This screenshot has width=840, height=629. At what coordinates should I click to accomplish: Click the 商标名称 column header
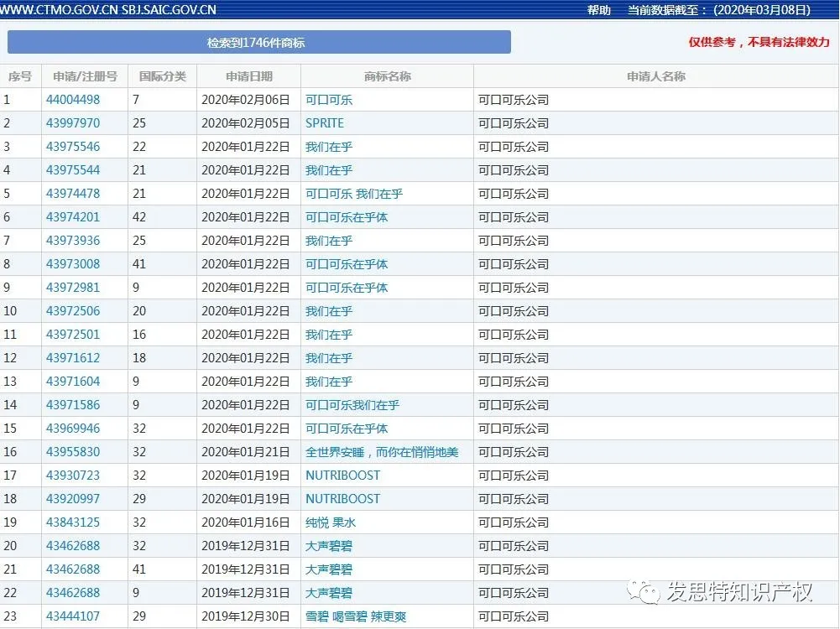387,76
